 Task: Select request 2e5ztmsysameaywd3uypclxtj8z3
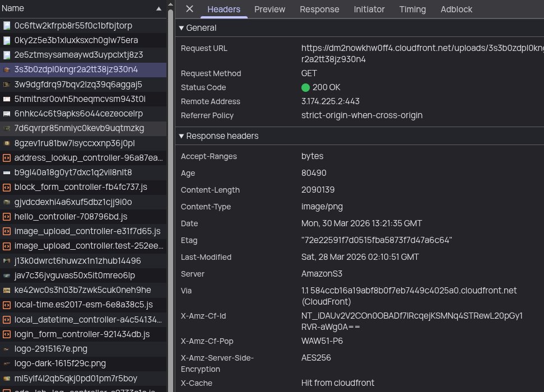[x=83, y=55]
